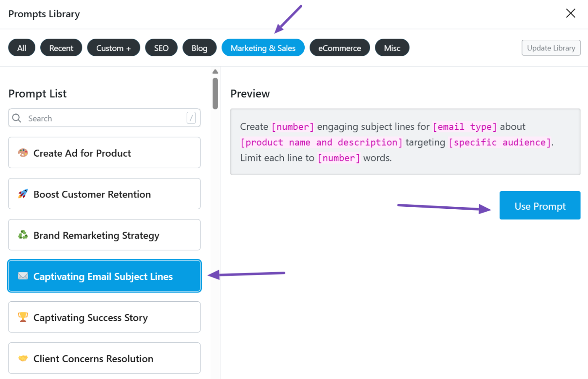
Task: Open the Recent prompts category
Action: 61,48
